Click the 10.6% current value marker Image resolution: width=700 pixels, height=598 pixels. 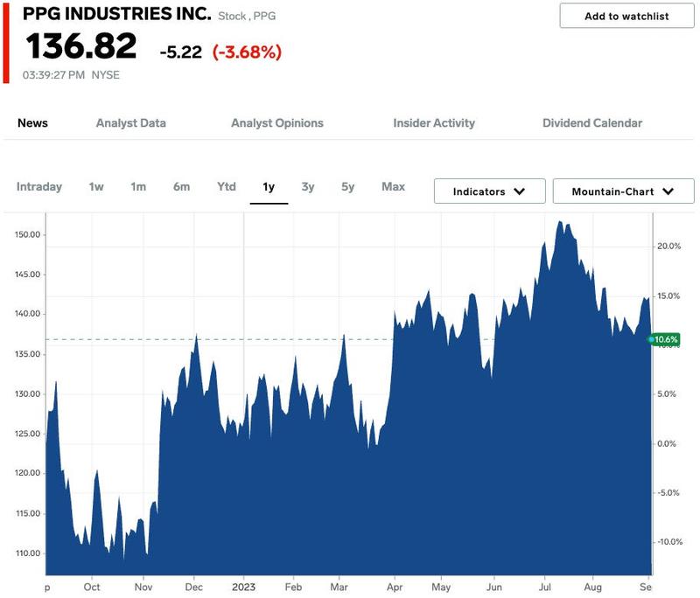click(665, 339)
